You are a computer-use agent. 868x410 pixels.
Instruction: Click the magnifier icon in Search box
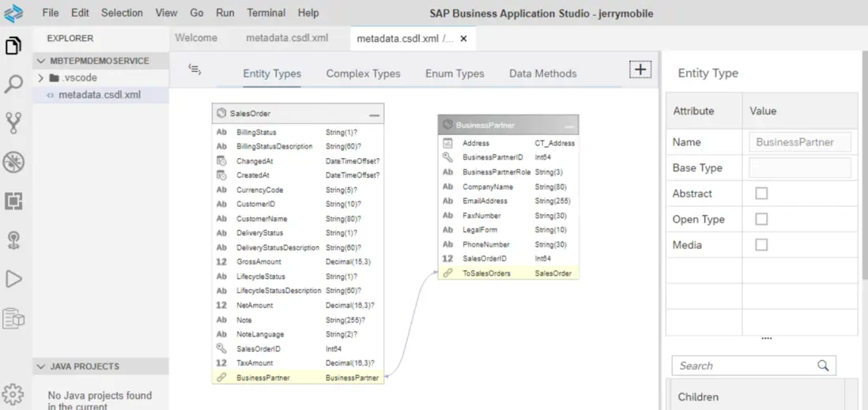pyautogui.click(x=823, y=365)
